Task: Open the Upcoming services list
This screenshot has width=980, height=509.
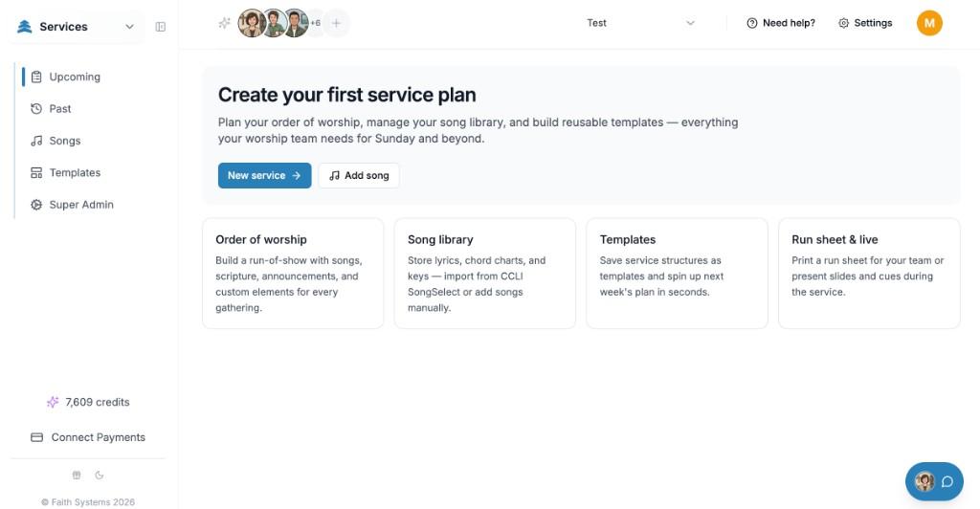Action: point(75,77)
